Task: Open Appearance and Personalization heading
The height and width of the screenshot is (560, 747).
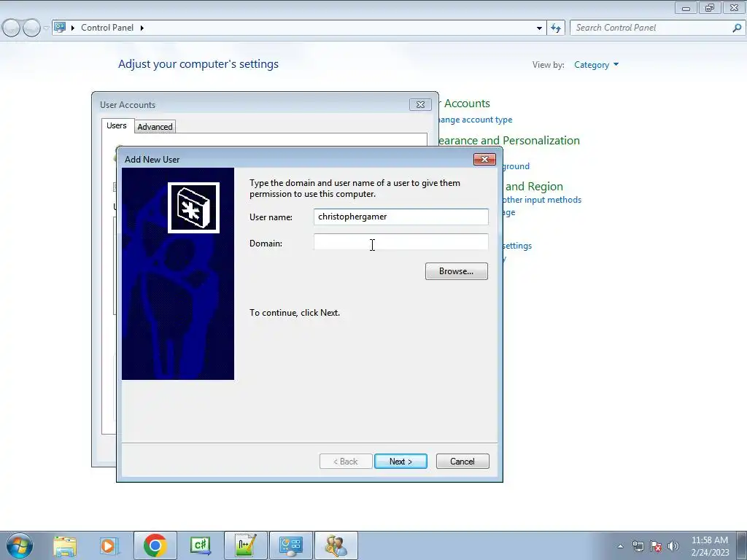Action: (508, 141)
